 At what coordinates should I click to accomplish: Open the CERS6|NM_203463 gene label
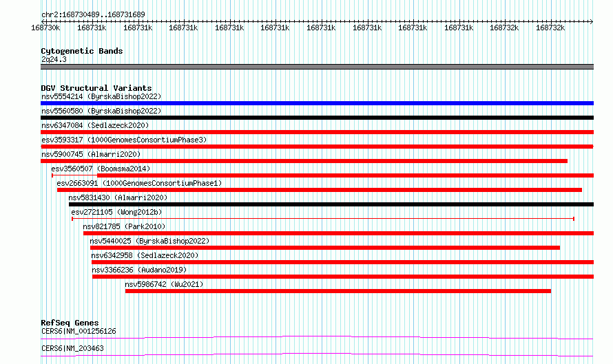pyautogui.click(x=72, y=348)
